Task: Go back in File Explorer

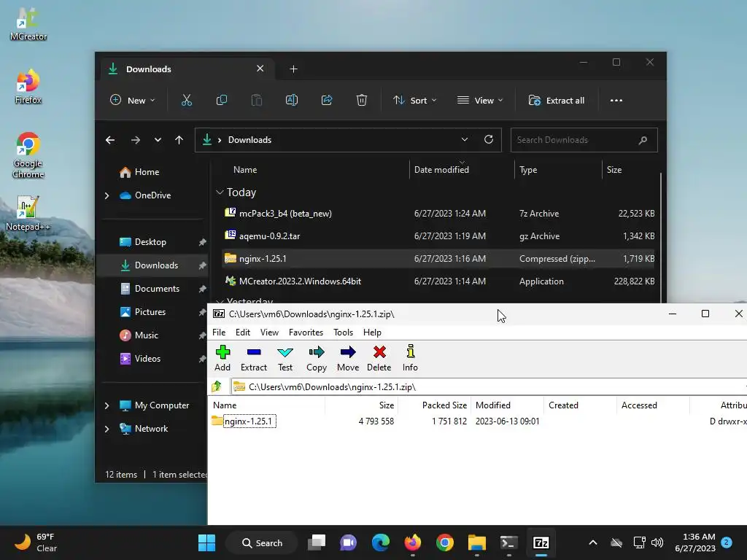Action: 110,140
